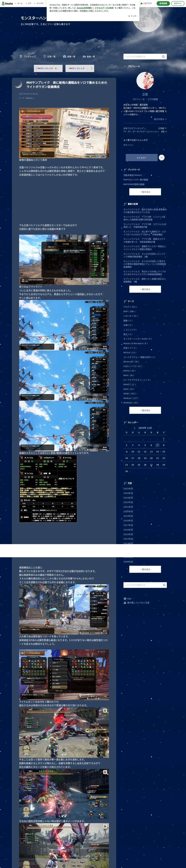Open bookmark MHFのMAP探索の動画

click(134, 184)
